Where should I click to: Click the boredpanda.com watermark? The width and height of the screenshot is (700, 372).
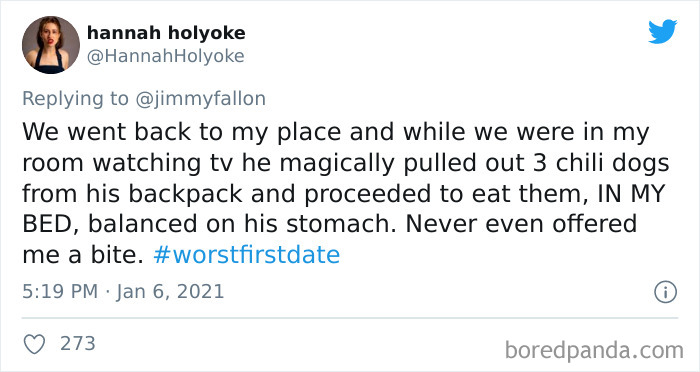click(x=594, y=350)
